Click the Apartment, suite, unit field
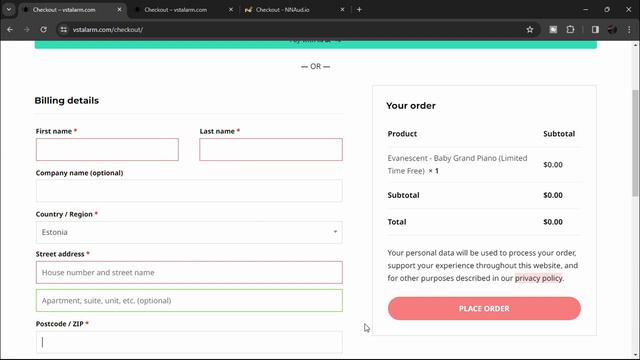Screen dimensions: 640x360 189,300
